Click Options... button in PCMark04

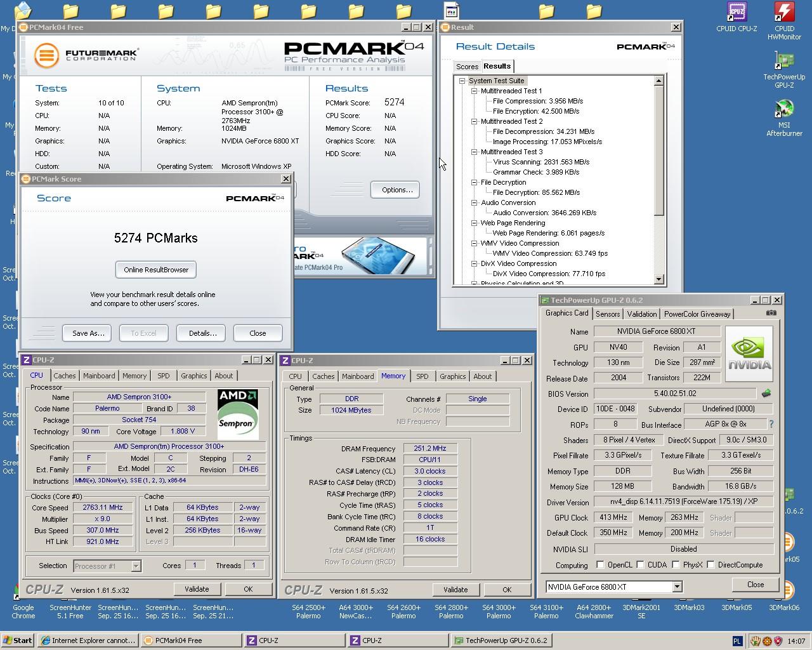(396, 190)
